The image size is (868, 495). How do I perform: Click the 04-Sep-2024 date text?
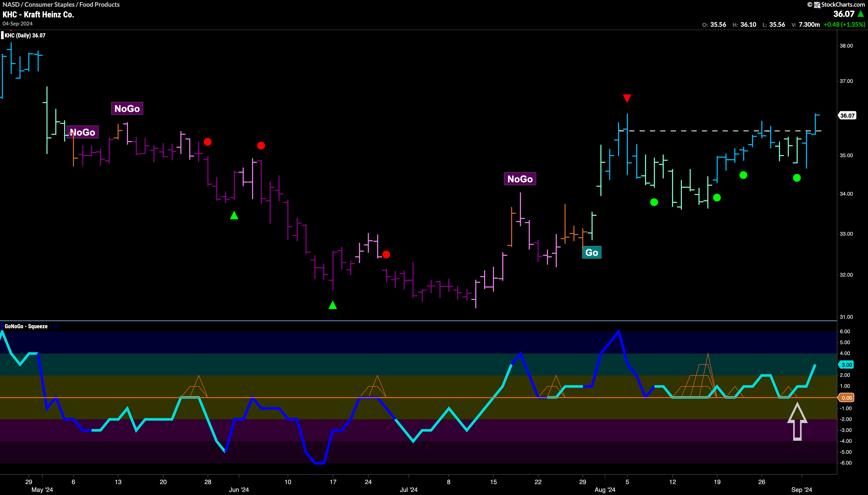tap(18, 24)
